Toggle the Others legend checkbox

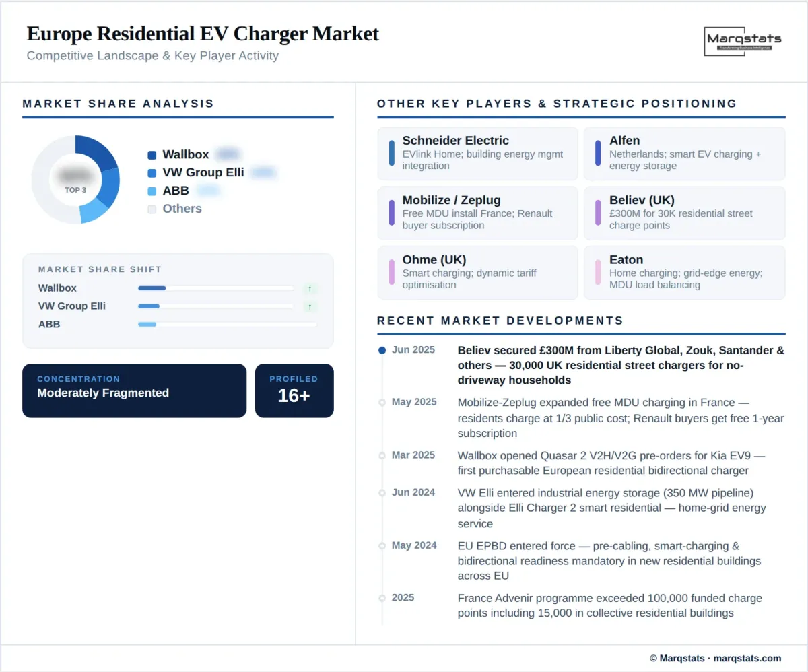pyautogui.click(x=151, y=209)
